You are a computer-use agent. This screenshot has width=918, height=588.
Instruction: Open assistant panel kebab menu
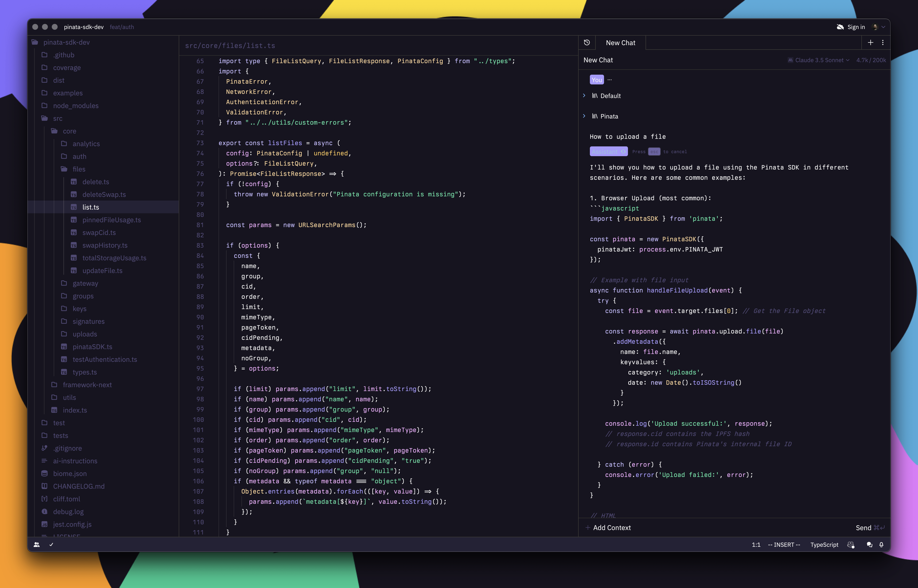pos(883,42)
